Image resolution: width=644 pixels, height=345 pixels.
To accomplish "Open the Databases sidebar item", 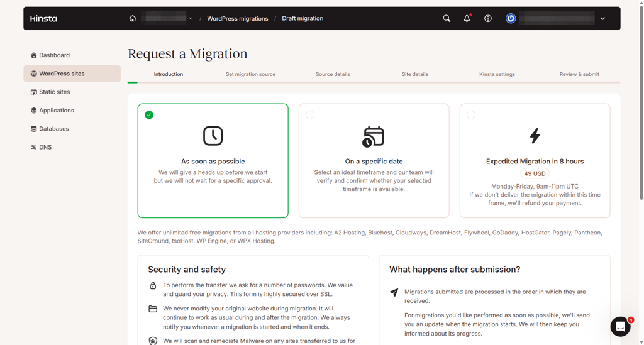I will [x=72, y=129].
